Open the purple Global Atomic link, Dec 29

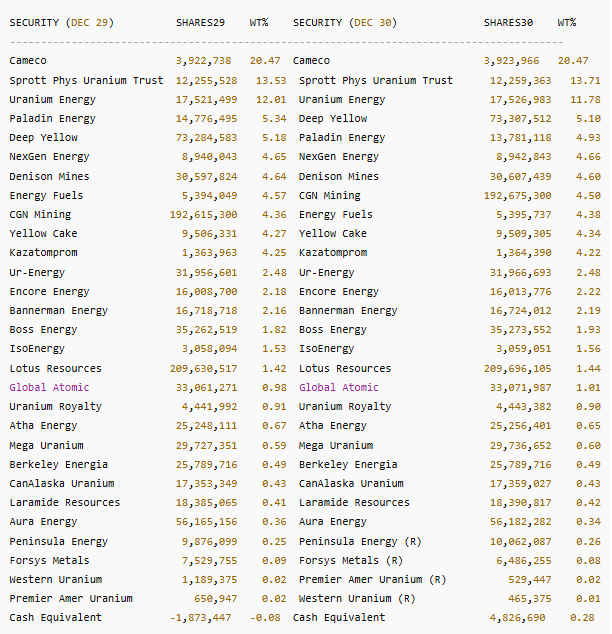coord(49,388)
